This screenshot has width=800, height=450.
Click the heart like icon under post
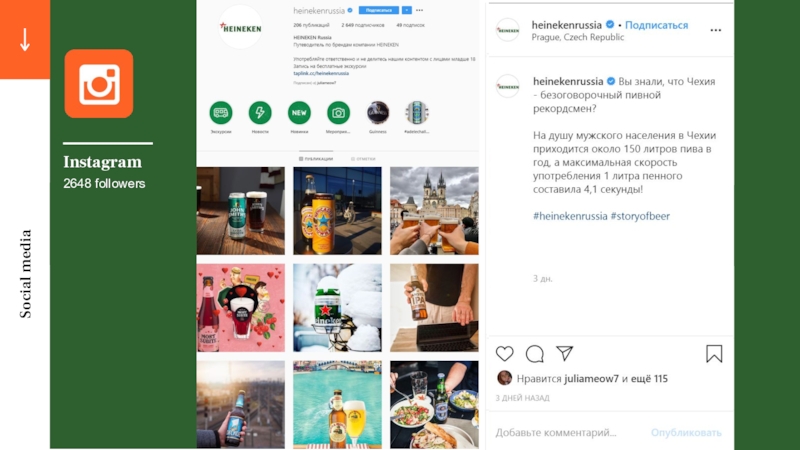coord(505,354)
